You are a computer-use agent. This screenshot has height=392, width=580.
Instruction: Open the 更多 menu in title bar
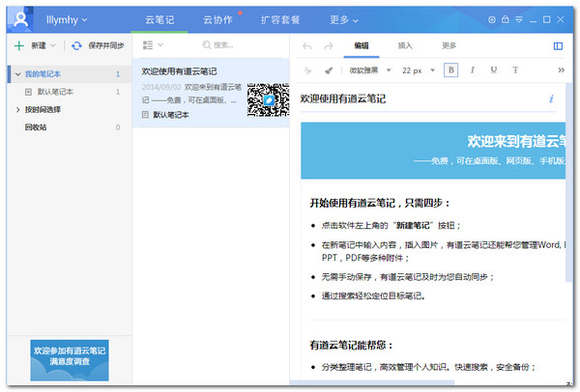pos(343,20)
